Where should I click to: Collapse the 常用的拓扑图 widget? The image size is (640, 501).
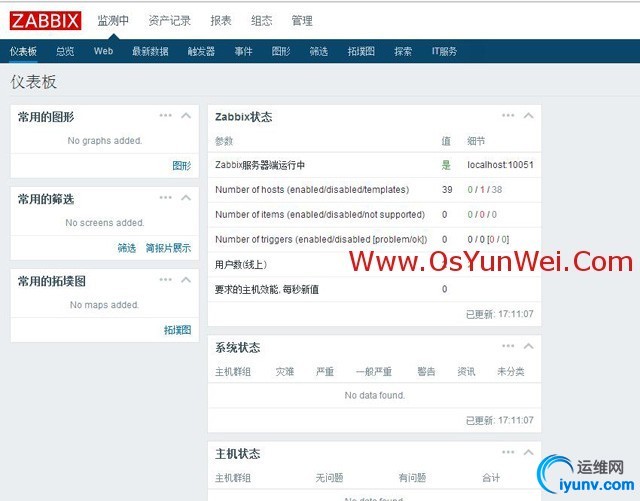pyautogui.click(x=186, y=280)
